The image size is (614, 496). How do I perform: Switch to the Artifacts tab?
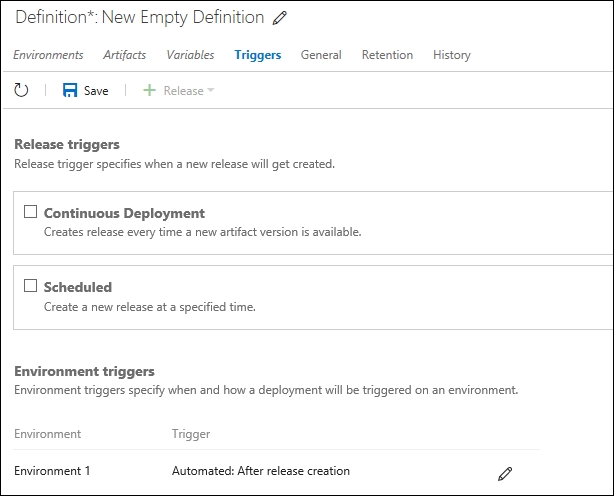click(x=124, y=55)
